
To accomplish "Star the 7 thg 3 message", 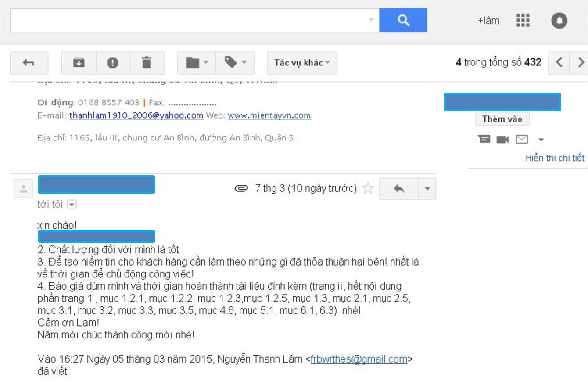I will tap(368, 189).
